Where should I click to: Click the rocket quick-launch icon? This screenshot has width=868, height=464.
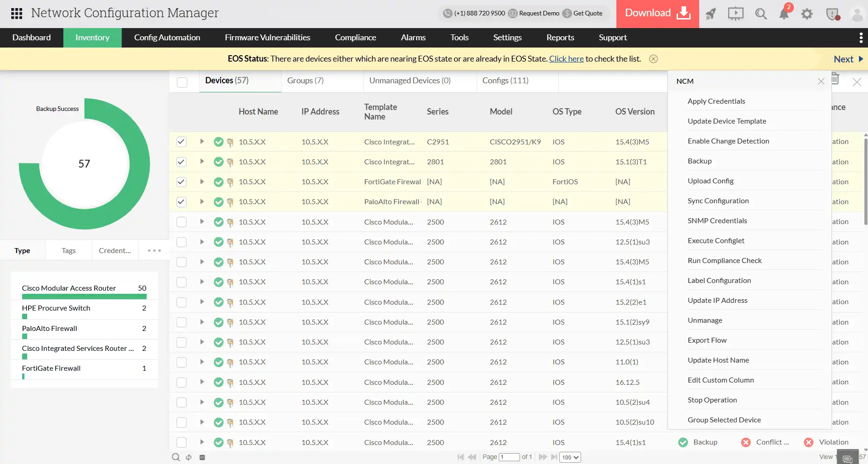point(711,14)
